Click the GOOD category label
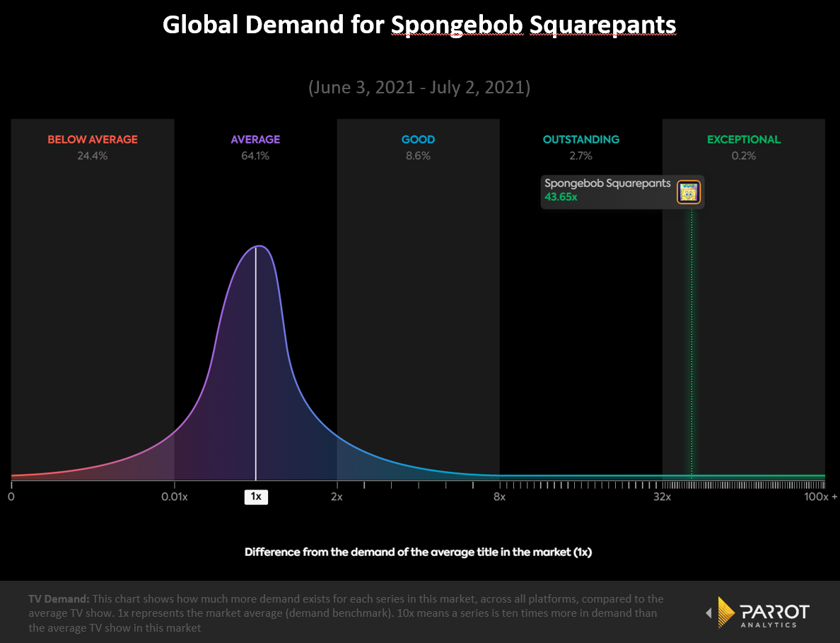The width and height of the screenshot is (840, 643). 419,139
